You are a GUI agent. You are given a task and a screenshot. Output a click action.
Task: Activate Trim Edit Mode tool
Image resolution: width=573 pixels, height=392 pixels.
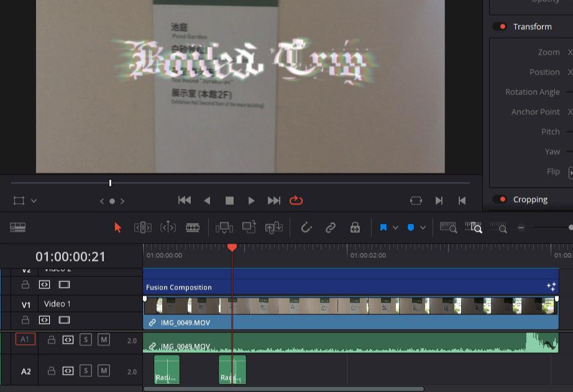click(x=143, y=227)
